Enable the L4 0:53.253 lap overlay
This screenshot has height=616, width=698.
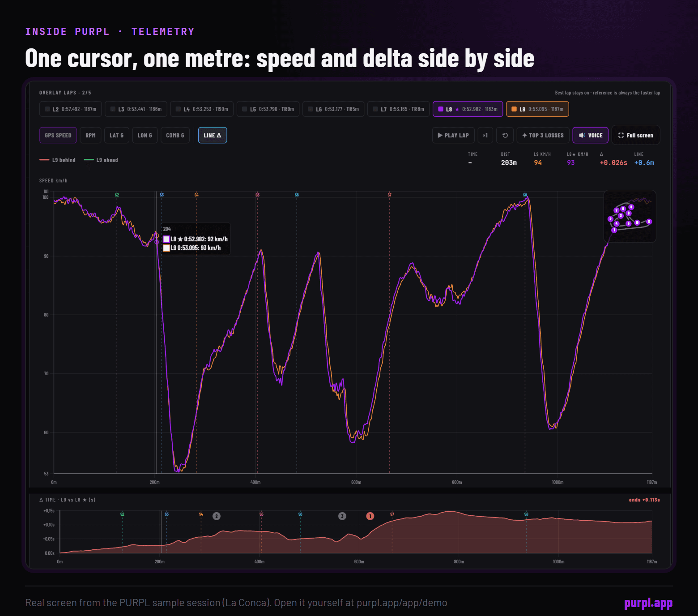click(x=202, y=109)
